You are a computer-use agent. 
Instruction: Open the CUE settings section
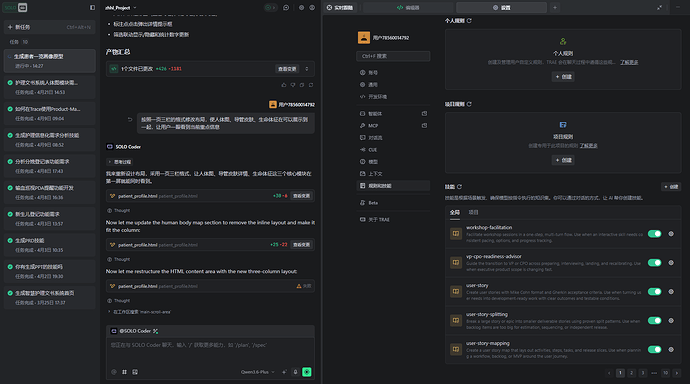coord(393,150)
